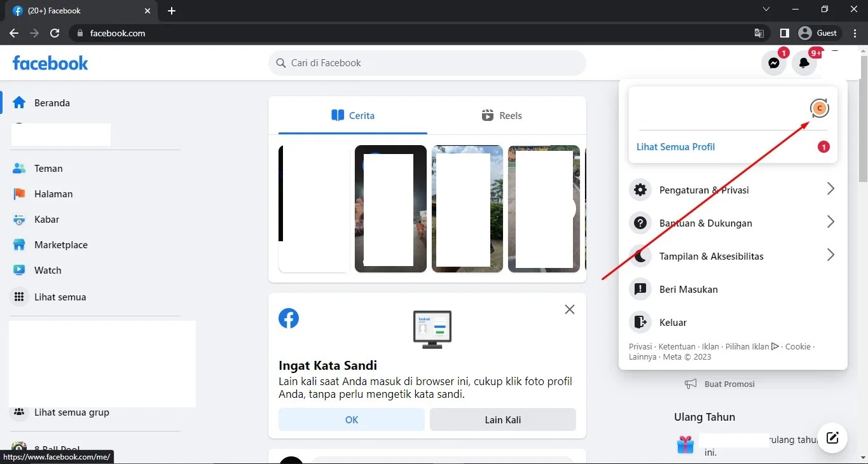868x464 pixels.
Task: Click the browser reload icon
Action: [x=55, y=33]
